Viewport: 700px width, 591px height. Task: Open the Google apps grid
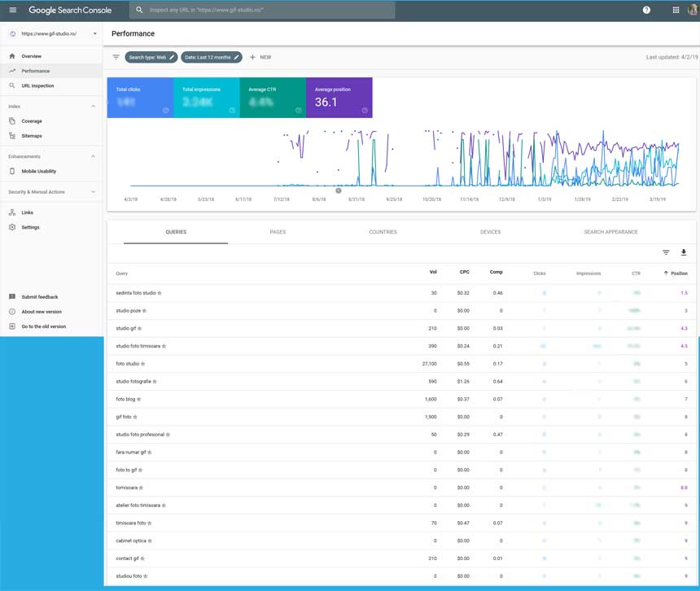[676, 10]
